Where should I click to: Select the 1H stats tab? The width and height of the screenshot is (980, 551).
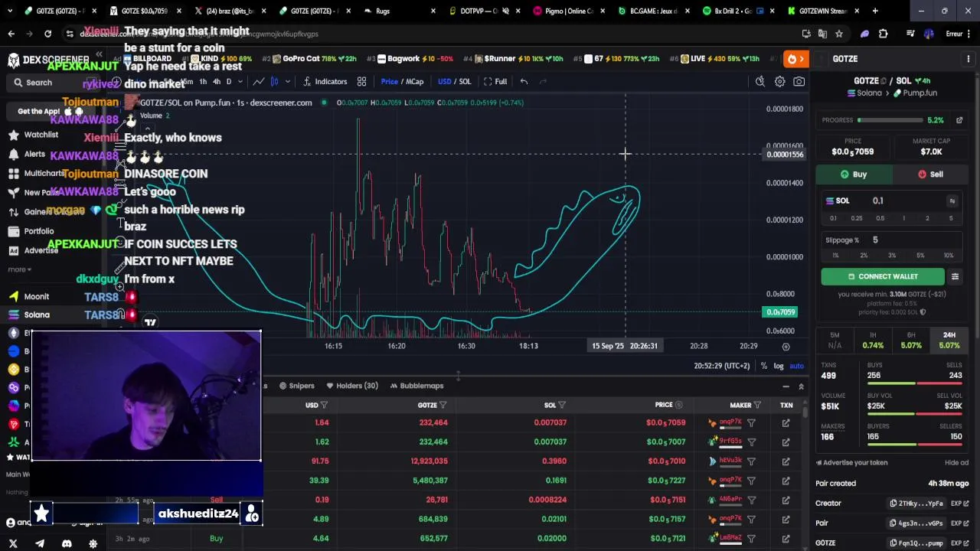(873, 340)
